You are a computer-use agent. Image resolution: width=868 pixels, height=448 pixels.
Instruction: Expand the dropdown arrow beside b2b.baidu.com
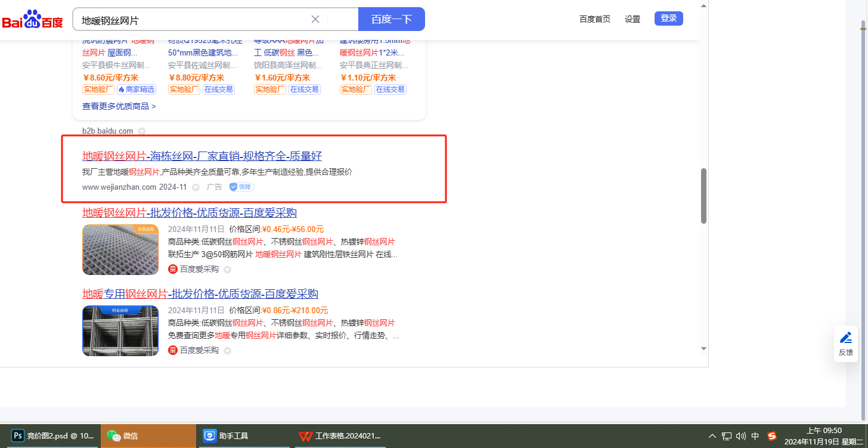click(142, 131)
